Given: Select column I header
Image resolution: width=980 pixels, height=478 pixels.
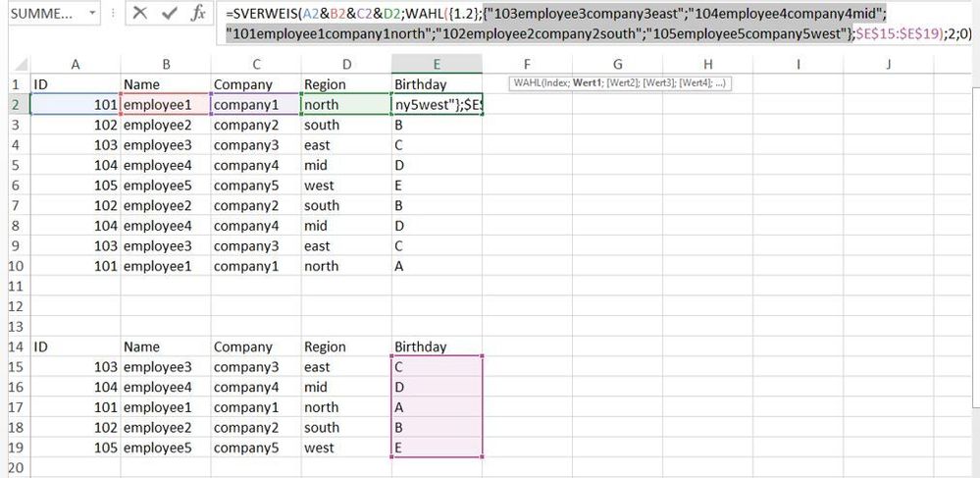Looking at the screenshot, I should [799, 64].
